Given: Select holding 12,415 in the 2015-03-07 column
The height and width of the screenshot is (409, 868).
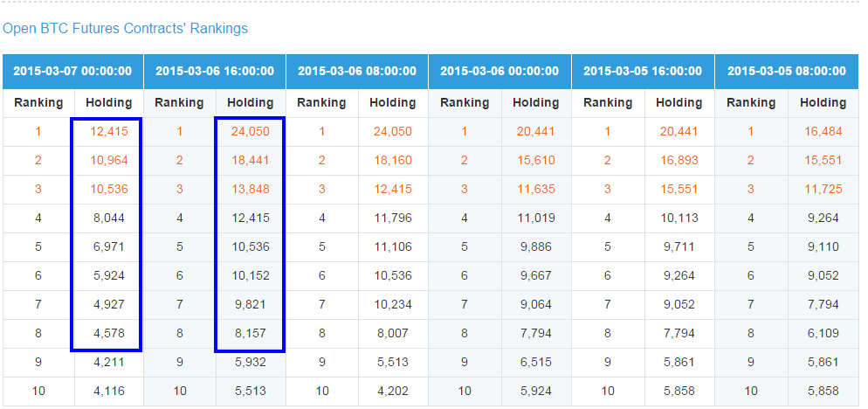Looking at the screenshot, I should pyautogui.click(x=109, y=131).
